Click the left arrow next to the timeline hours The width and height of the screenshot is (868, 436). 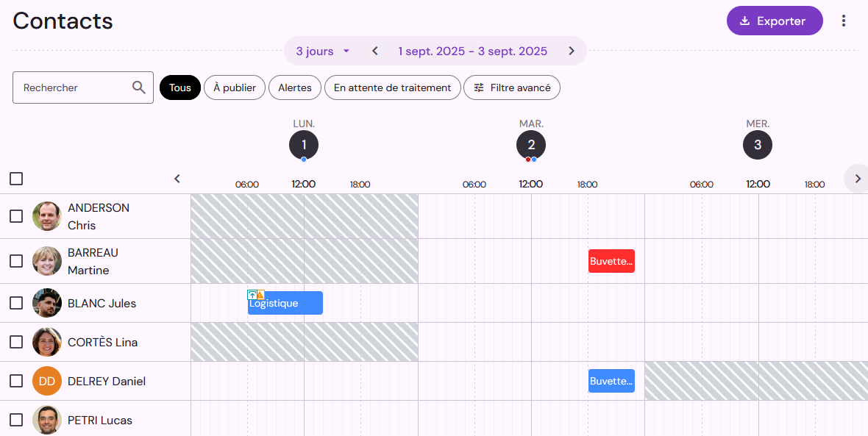pos(177,179)
